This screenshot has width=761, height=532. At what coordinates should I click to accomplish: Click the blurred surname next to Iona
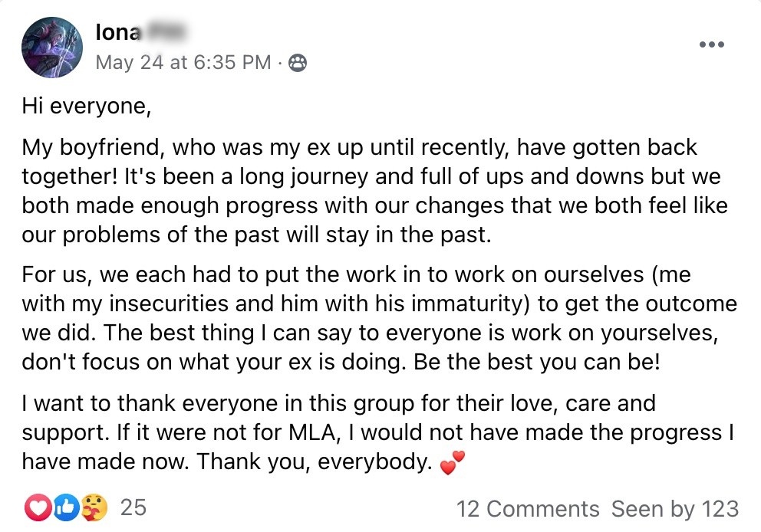click(x=164, y=32)
